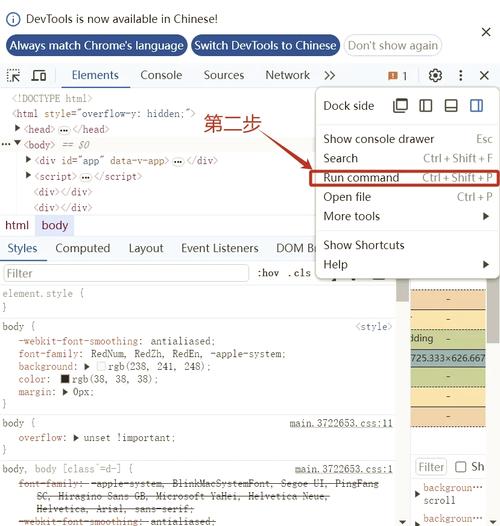Select Run command menu entry
Screen dimensions: 500x526
[x=404, y=178]
